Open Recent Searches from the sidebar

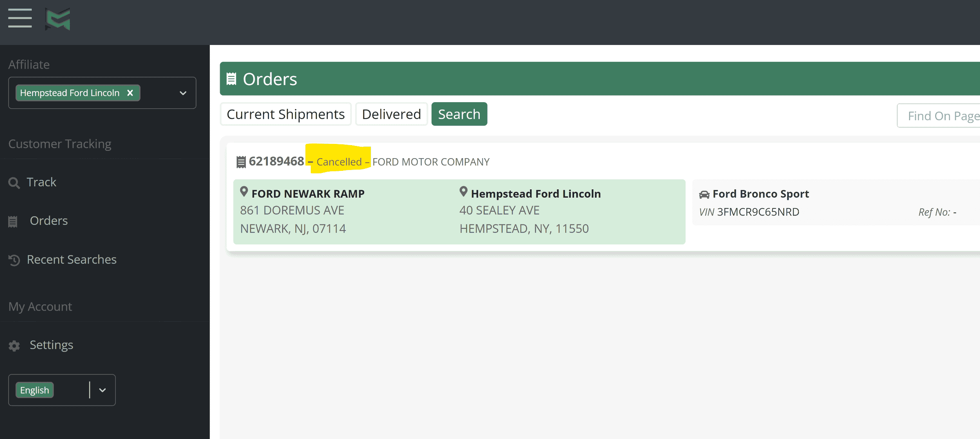pos(71,260)
